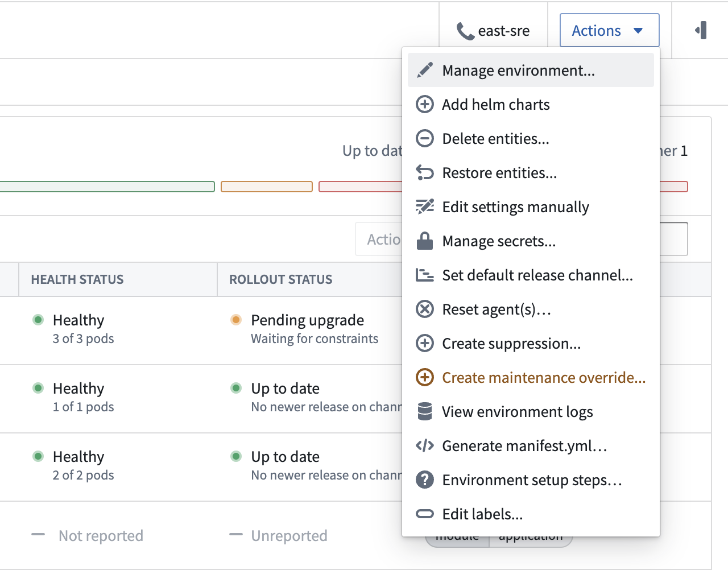Choose Manage environment... from the menu

coord(531,70)
